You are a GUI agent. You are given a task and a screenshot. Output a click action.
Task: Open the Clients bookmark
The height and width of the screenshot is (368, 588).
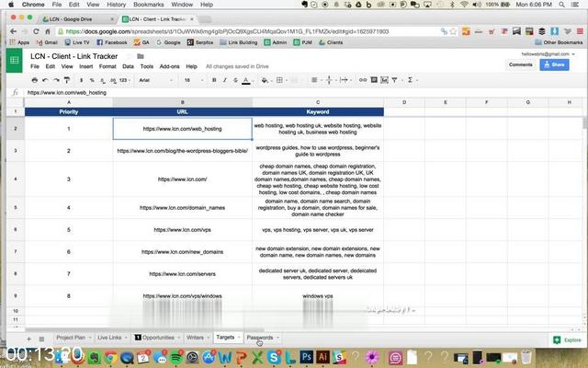pos(331,42)
